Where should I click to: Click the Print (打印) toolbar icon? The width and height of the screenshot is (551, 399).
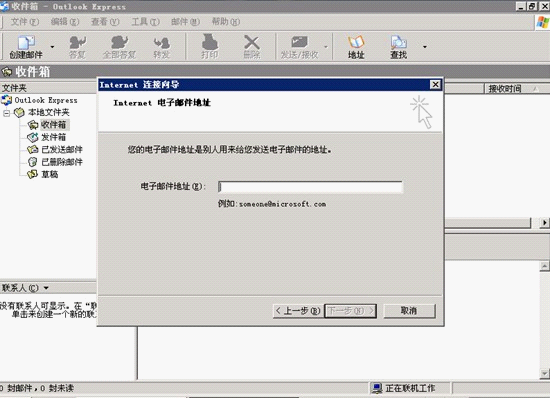pyautogui.click(x=210, y=47)
